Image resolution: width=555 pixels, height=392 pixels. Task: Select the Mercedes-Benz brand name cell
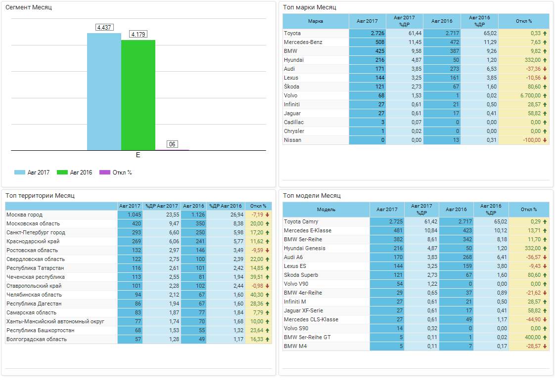click(316, 42)
